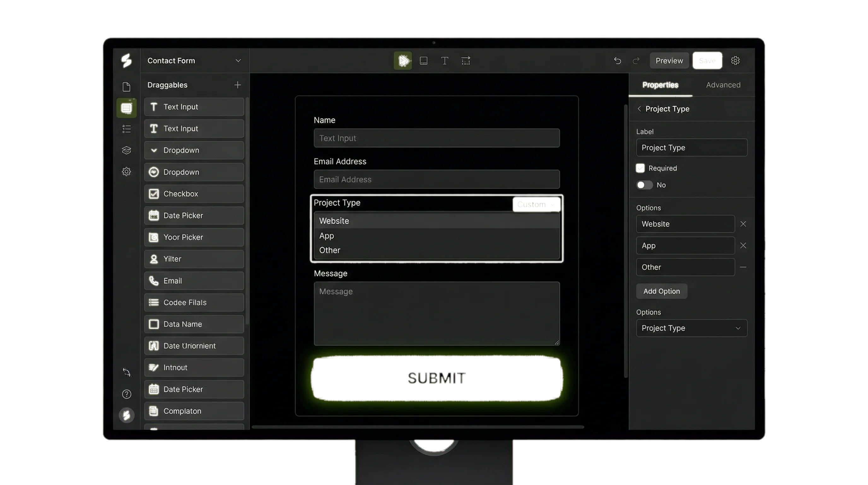This screenshot has width=868, height=485.
Task: Collapse Project Type with the back chevron
Action: pyautogui.click(x=639, y=109)
